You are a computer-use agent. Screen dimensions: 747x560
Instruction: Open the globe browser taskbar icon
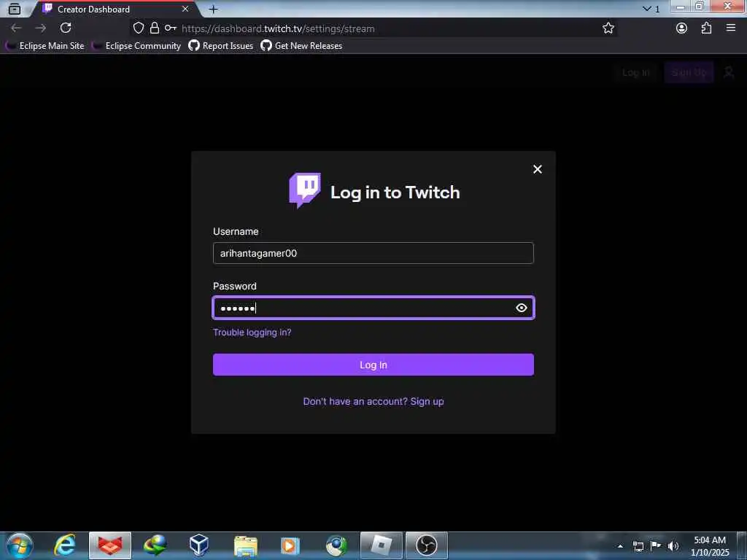336,545
